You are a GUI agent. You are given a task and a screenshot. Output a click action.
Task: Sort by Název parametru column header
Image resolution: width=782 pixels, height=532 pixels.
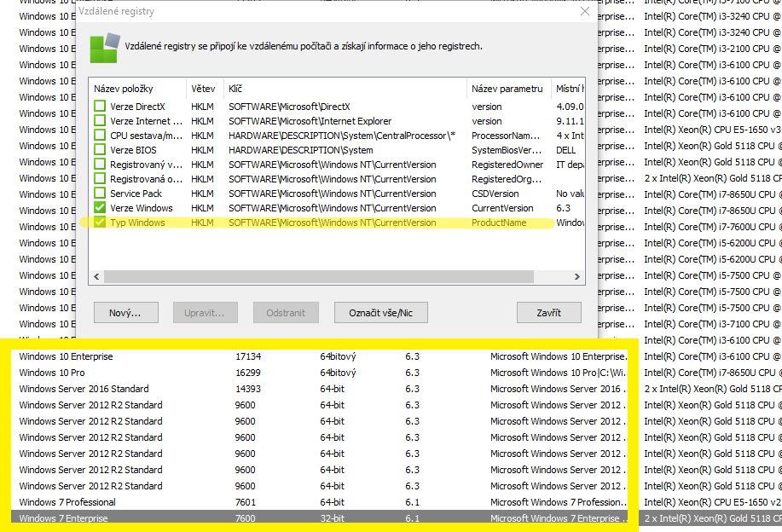507,89
